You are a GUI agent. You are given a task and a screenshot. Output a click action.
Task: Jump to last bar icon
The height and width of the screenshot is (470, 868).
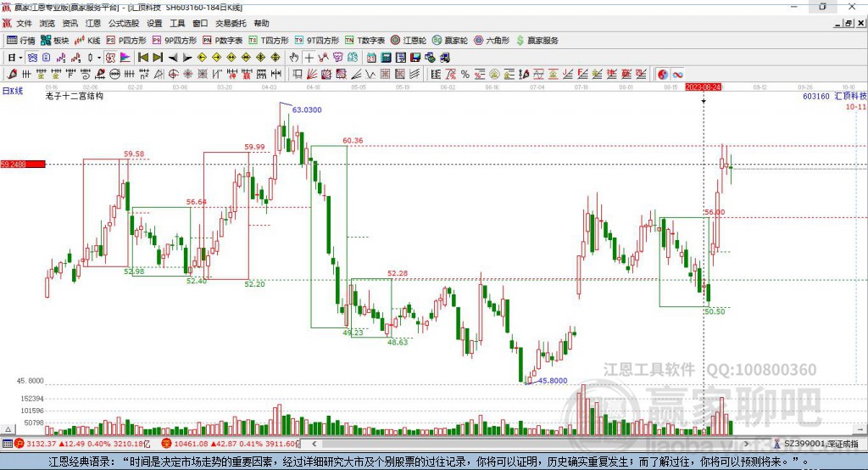point(158,58)
